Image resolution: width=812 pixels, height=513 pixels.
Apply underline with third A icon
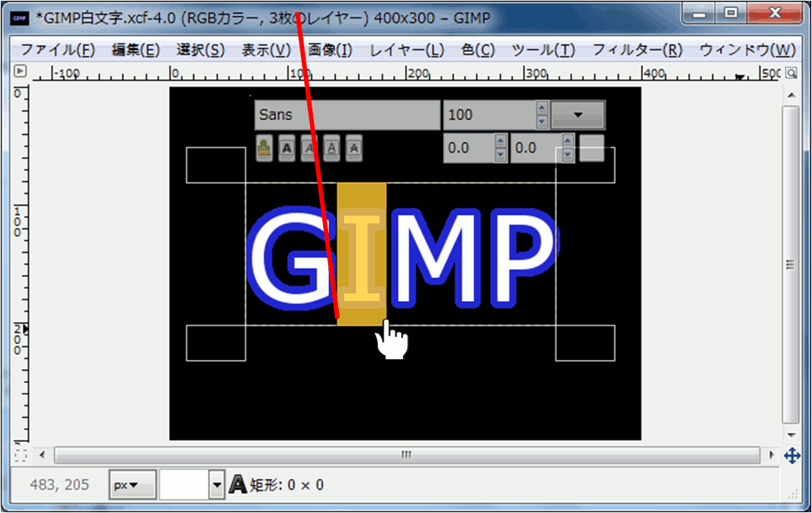pyautogui.click(x=331, y=149)
